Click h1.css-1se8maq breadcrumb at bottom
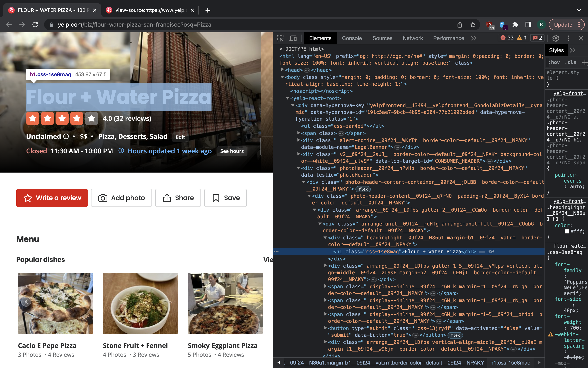This screenshot has height=368, width=588. (510, 363)
